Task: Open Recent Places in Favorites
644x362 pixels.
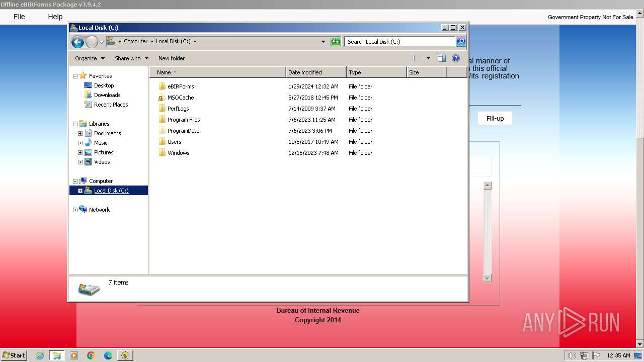Action: click(x=111, y=105)
